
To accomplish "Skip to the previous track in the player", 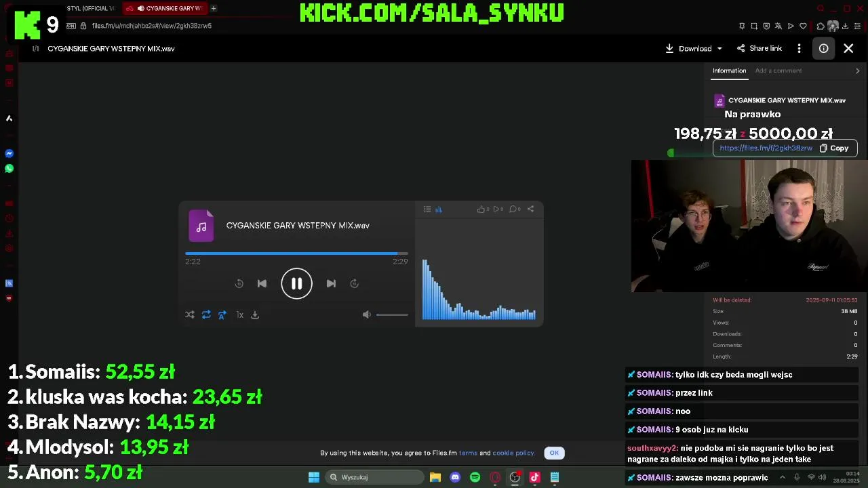I will tap(262, 284).
